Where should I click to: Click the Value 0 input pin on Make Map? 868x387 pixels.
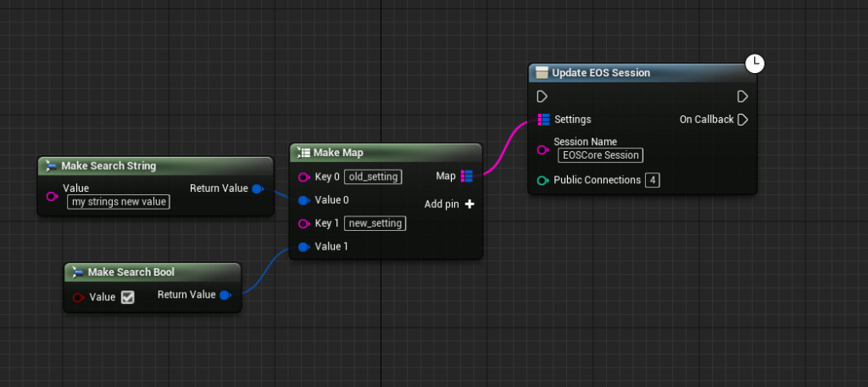(x=303, y=200)
